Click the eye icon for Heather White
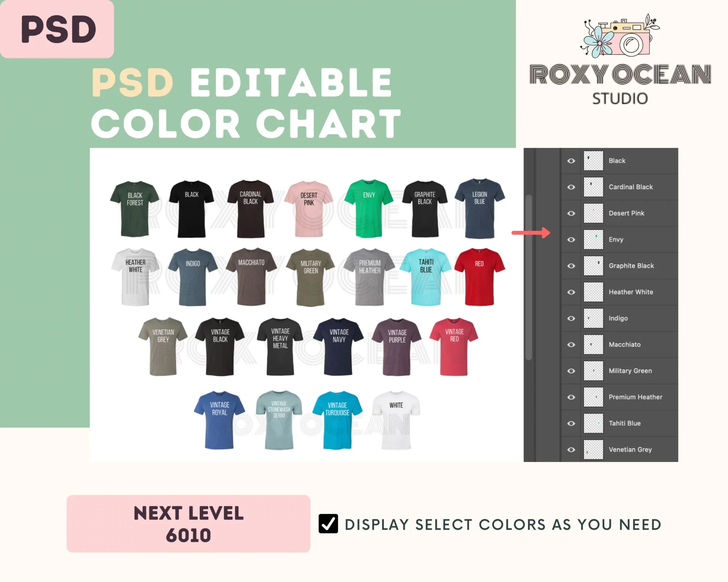 coord(570,292)
